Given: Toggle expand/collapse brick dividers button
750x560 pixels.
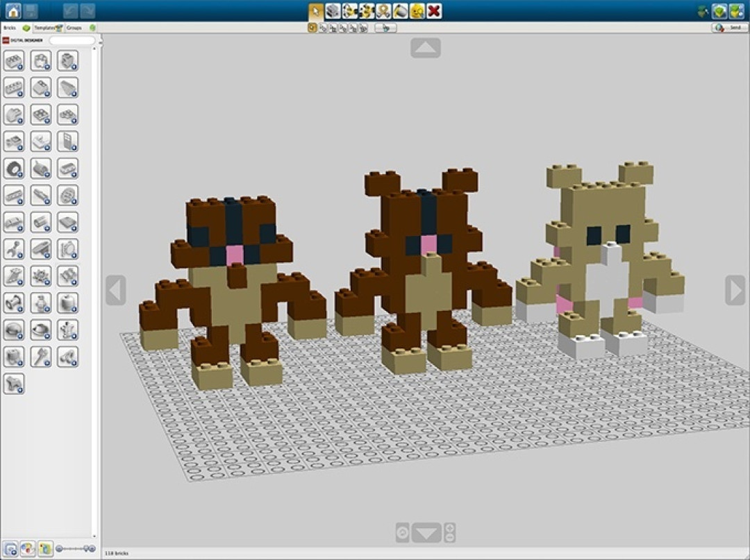Looking at the screenshot, I should click(x=10, y=548).
